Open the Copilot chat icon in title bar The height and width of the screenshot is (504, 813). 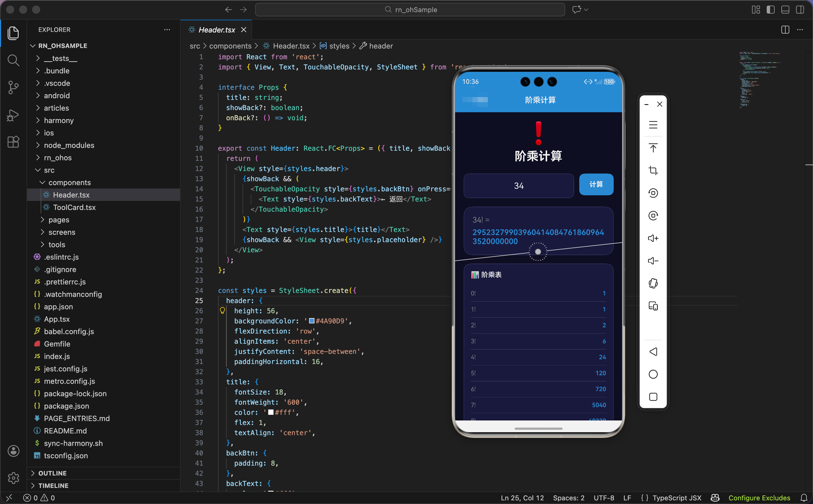click(576, 10)
